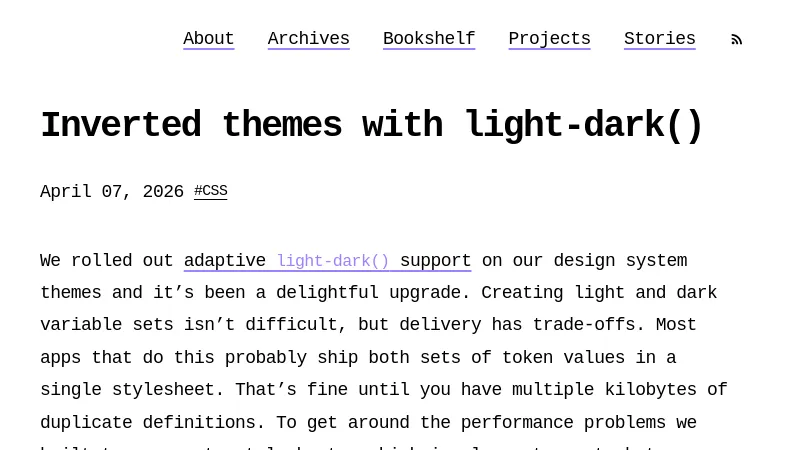Image resolution: width=800 pixels, height=450 pixels.
Task: Follow the adaptive light-dark() support link
Action: (x=327, y=261)
